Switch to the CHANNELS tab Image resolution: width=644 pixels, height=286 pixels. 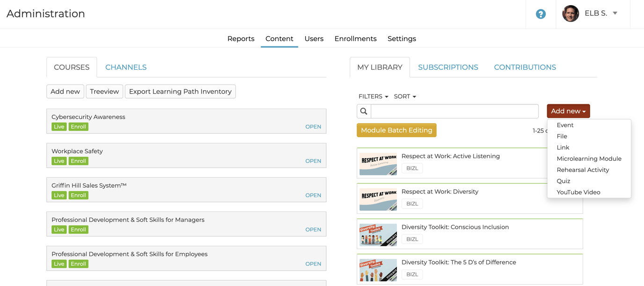[125, 67]
